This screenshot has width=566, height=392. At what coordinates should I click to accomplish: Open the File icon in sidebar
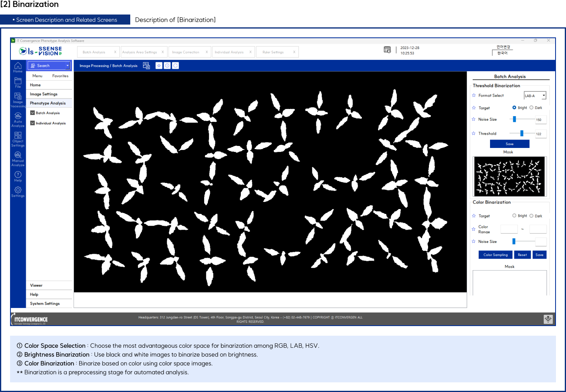(18, 82)
